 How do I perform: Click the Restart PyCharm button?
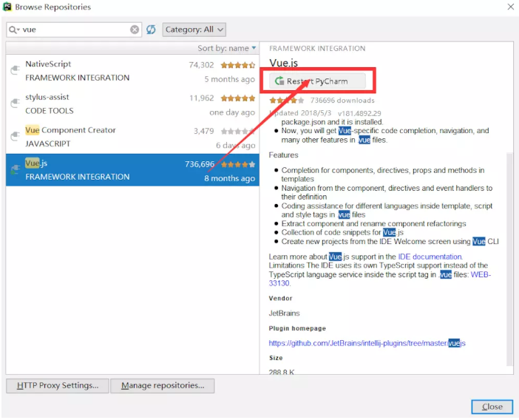(317, 81)
